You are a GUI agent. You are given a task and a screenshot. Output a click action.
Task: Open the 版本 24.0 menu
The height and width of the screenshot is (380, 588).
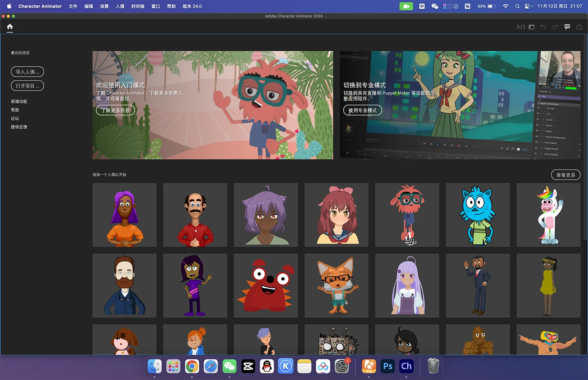[x=192, y=6]
